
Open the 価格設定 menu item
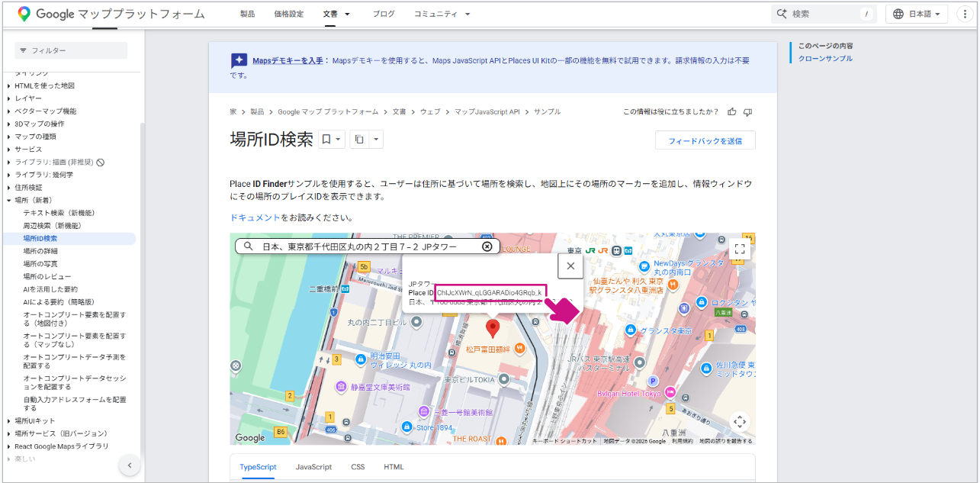[288, 14]
